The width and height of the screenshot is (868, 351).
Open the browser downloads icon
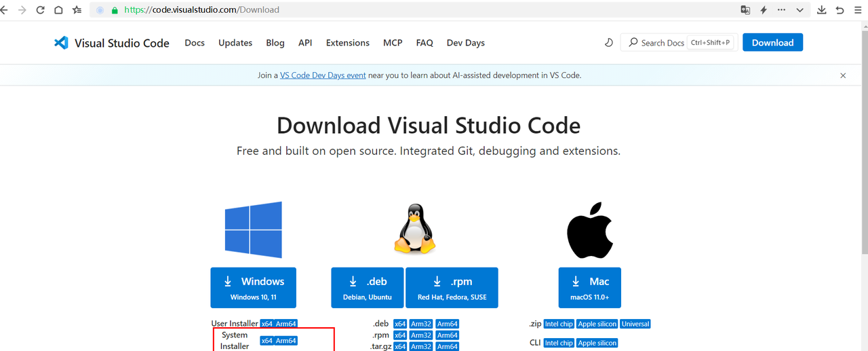(822, 10)
